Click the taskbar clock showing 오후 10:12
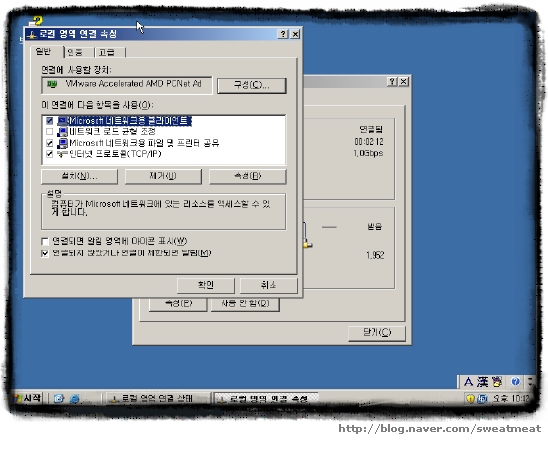Screen dimensions: 548x450 click(511, 398)
